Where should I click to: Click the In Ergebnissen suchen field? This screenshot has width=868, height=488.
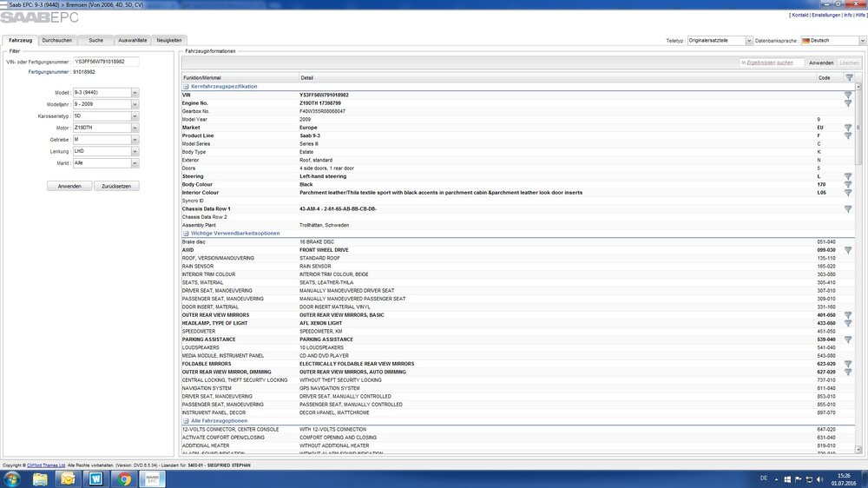coord(772,63)
